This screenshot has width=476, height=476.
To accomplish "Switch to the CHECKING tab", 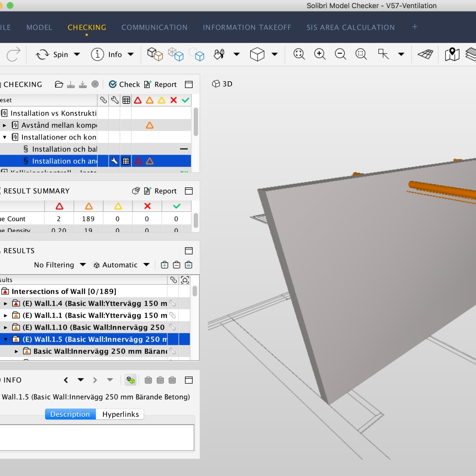I will click(87, 27).
